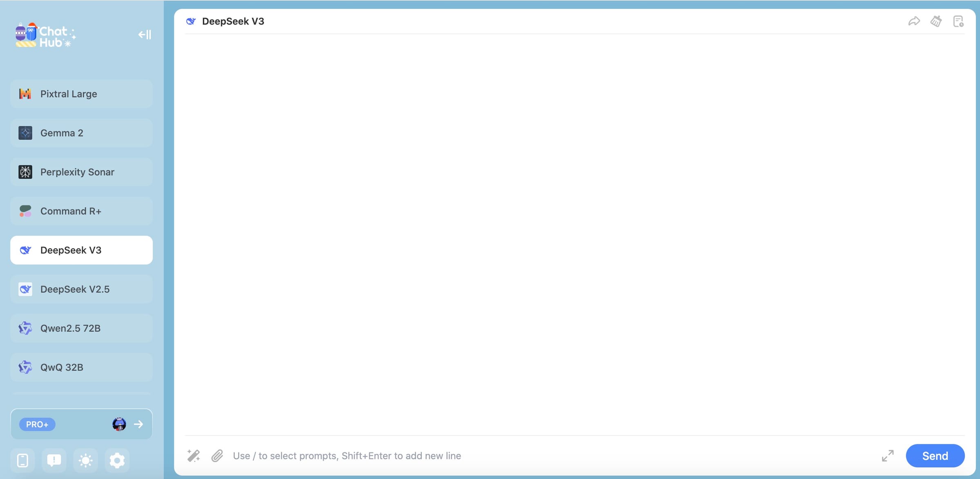Image resolution: width=980 pixels, height=479 pixels.
Task: Click the mobile phone icon in sidebar
Action: coord(23,460)
